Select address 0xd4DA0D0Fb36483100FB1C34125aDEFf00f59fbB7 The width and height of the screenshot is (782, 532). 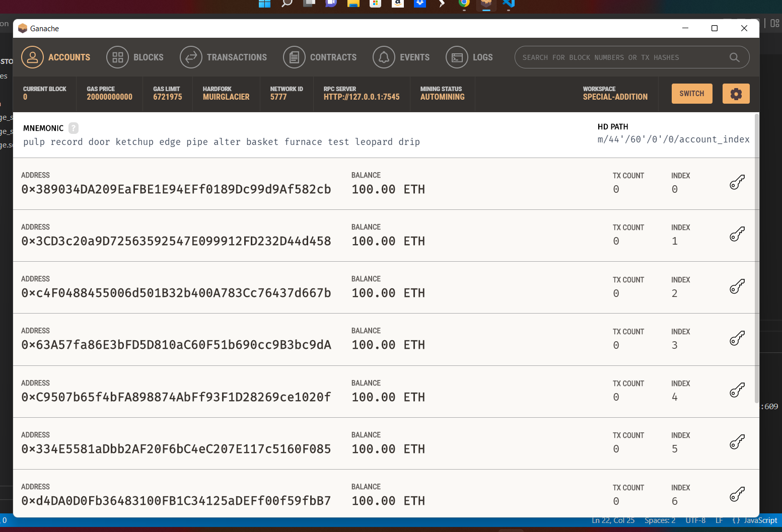(176, 501)
